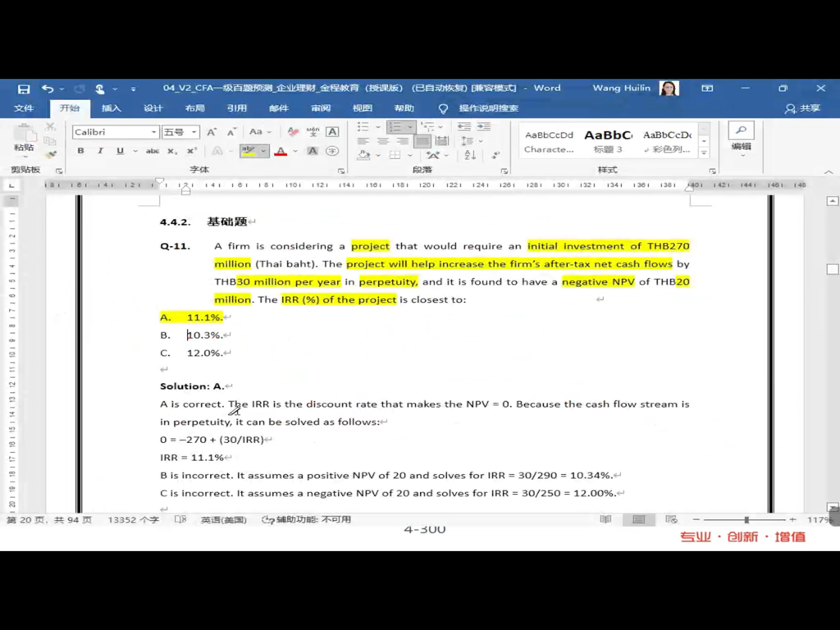Apply strikethrough with the abc icon

point(152,151)
